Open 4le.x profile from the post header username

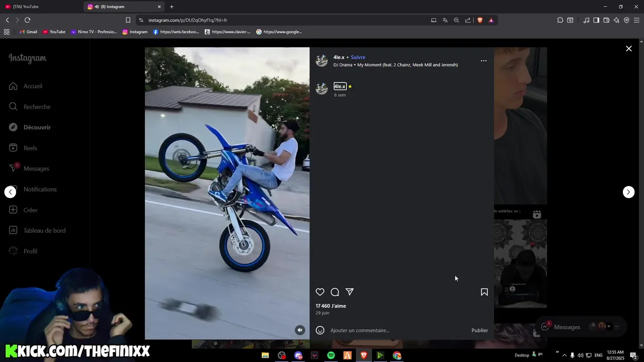pyautogui.click(x=339, y=57)
